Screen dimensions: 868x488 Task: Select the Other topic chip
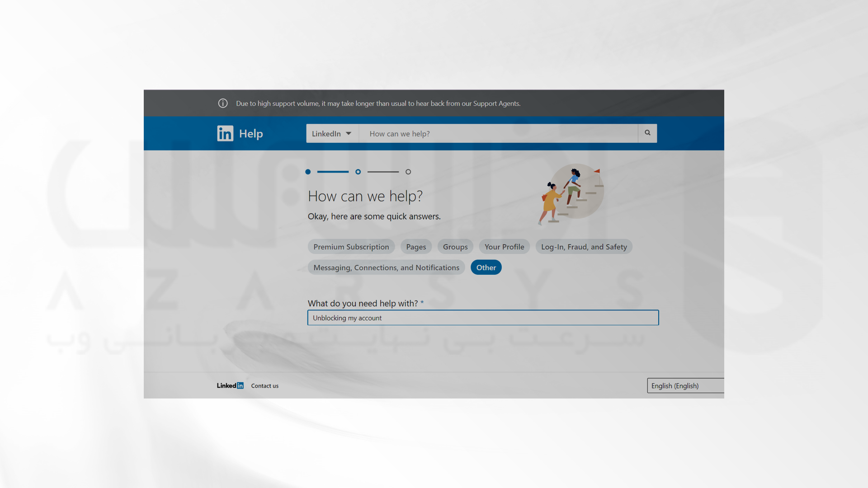coord(486,267)
